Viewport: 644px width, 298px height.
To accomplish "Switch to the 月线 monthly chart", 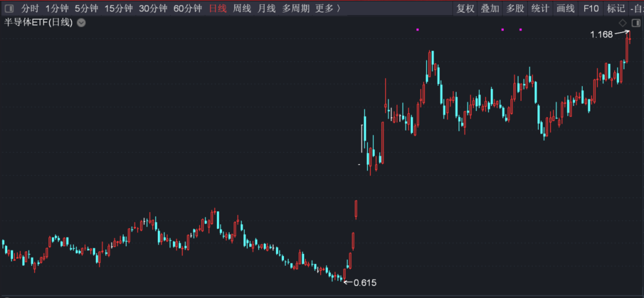I will coord(266,8).
